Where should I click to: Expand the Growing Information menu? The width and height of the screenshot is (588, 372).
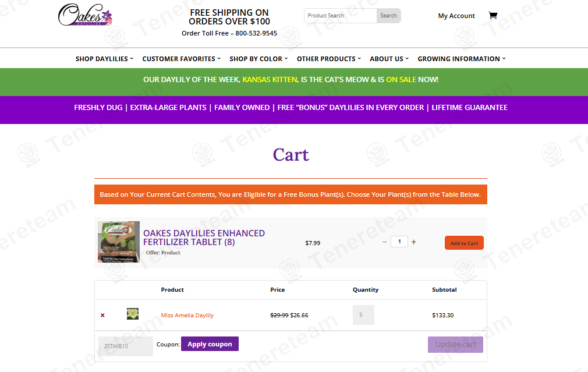click(462, 59)
